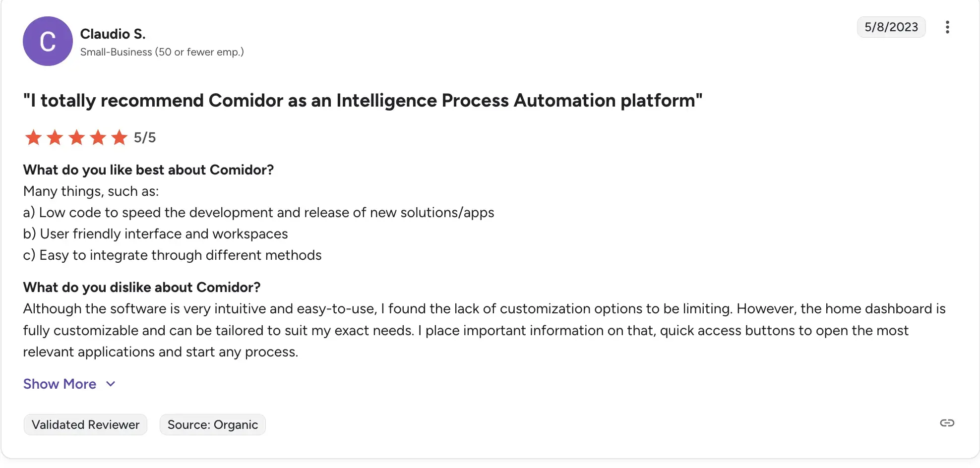The image size is (980, 468).
Task: Click the middle star in the 5/5 rating
Action: pos(77,137)
